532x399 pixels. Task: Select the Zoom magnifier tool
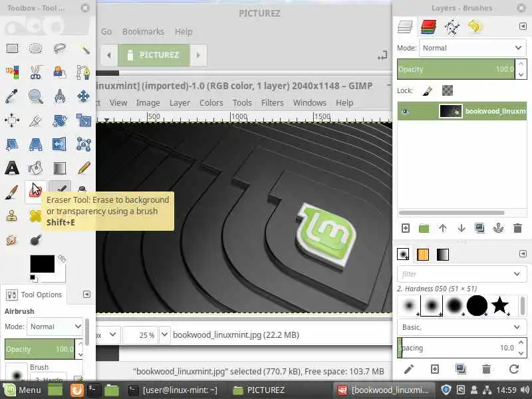(x=36, y=96)
